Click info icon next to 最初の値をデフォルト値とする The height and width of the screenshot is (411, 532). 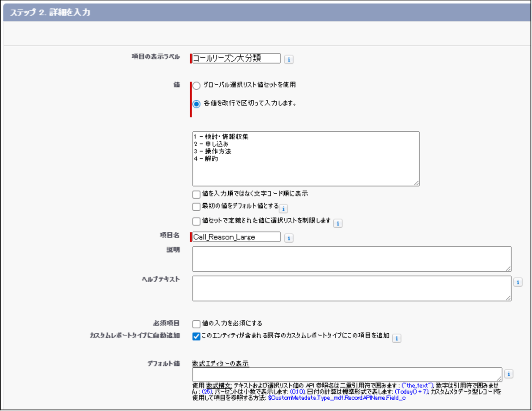point(283,209)
